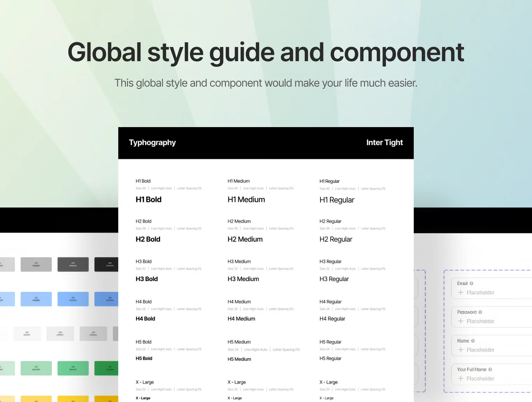Viewport: 532px width, 402px height.
Task: Select the light green 300 swatch
Action: click(36, 368)
